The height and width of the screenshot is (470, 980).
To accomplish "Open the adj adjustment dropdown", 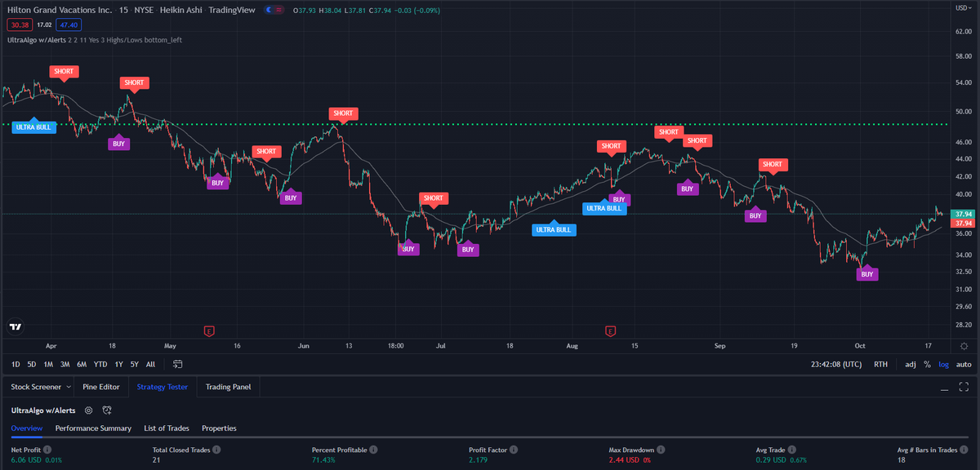I will click(909, 364).
